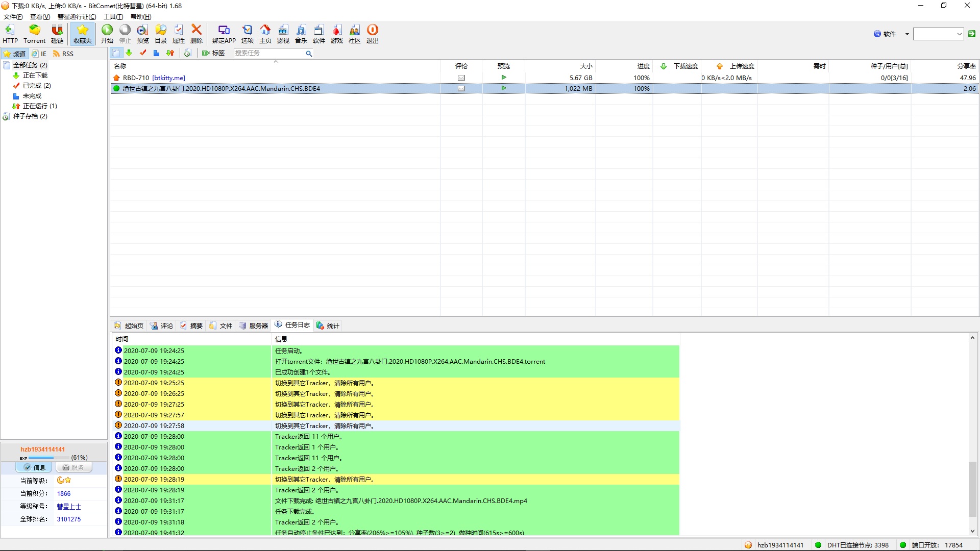Toggle the downloading-only filter arrow icon

click(x=129, y=53)
